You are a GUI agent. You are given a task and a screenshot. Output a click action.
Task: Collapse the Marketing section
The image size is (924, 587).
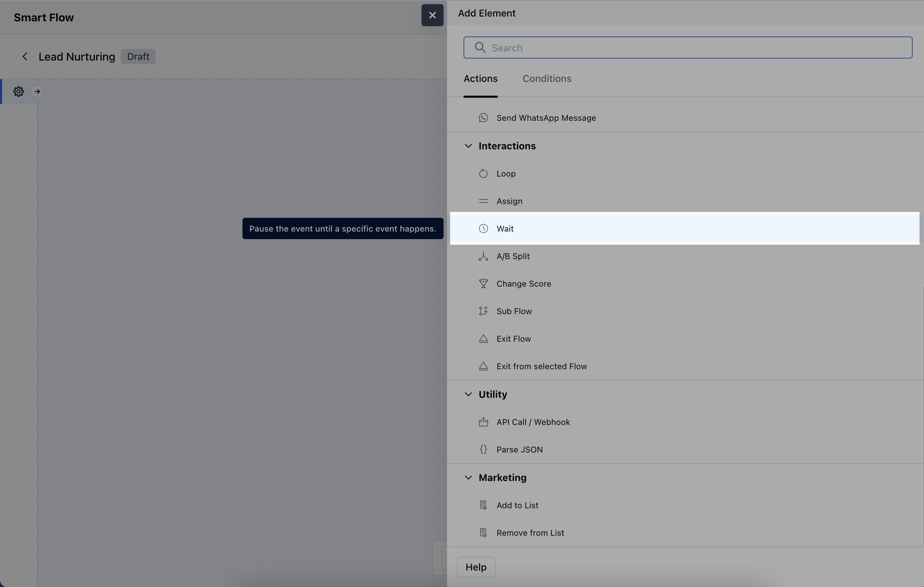pyautogui.click(x=468, y=477)
